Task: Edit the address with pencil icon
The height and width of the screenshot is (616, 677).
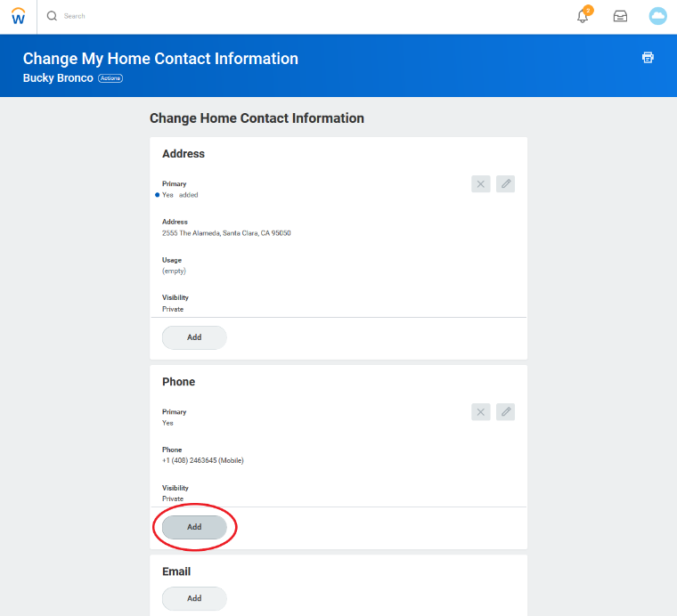Action: 506,184
